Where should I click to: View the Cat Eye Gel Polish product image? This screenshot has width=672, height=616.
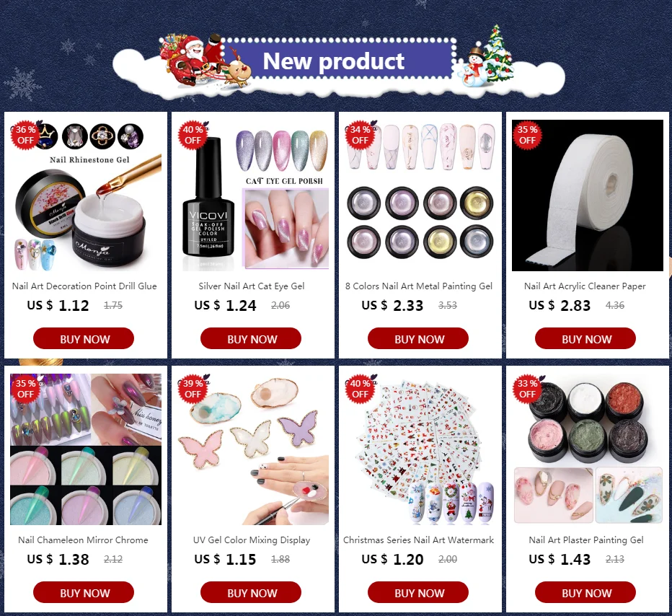click(253, 195)
